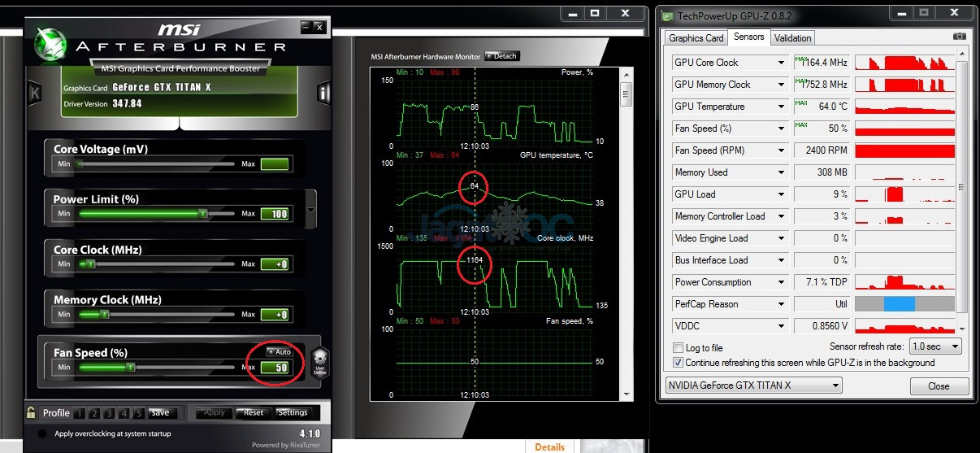Click the Afterburner Settings button
The image size is (980, 453).
(x=293, y=412)
